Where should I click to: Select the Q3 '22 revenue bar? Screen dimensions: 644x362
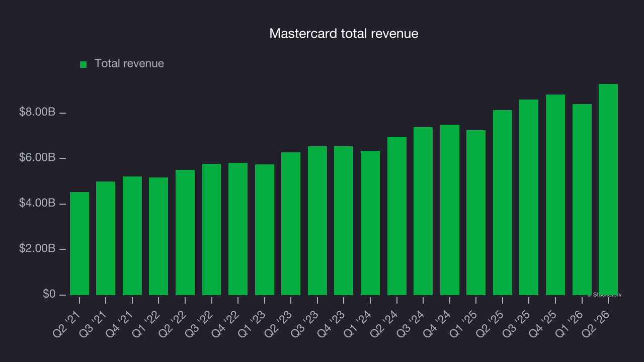point(212,229)
